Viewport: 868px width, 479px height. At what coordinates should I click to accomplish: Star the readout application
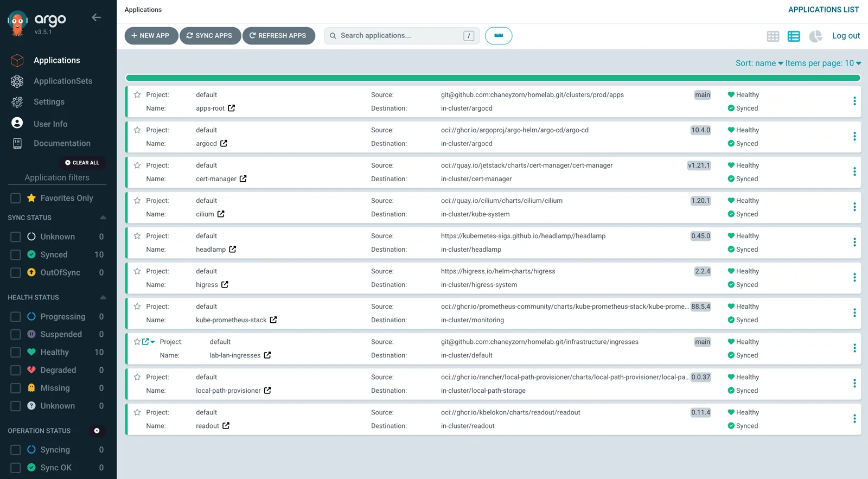click(137, 412)
